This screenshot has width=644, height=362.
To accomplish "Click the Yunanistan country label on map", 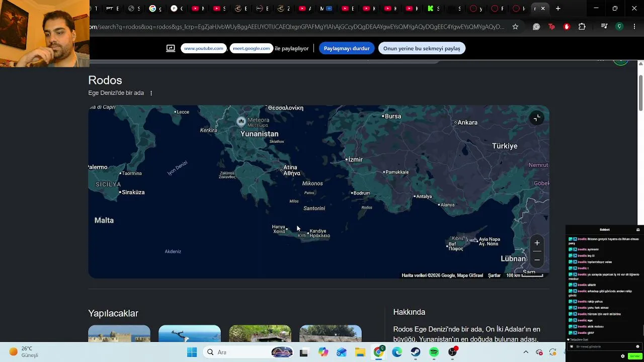I will coord(260,134).
